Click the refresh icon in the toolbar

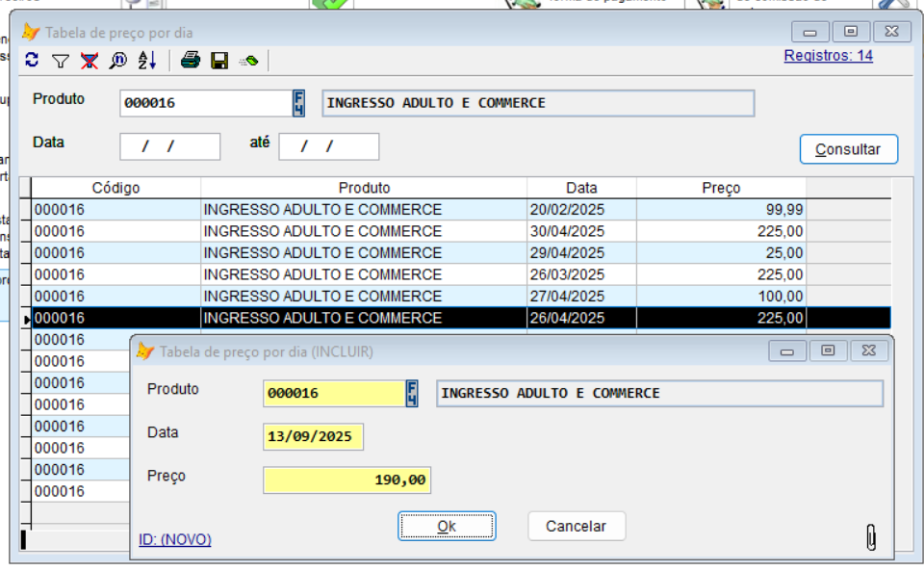(32, 61)
